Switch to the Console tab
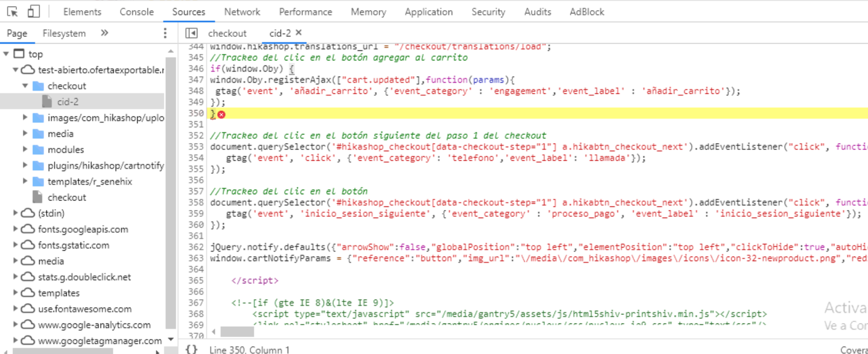Viewport: 868px width, 354px height. pyautogui.click(x=137, y=12)
